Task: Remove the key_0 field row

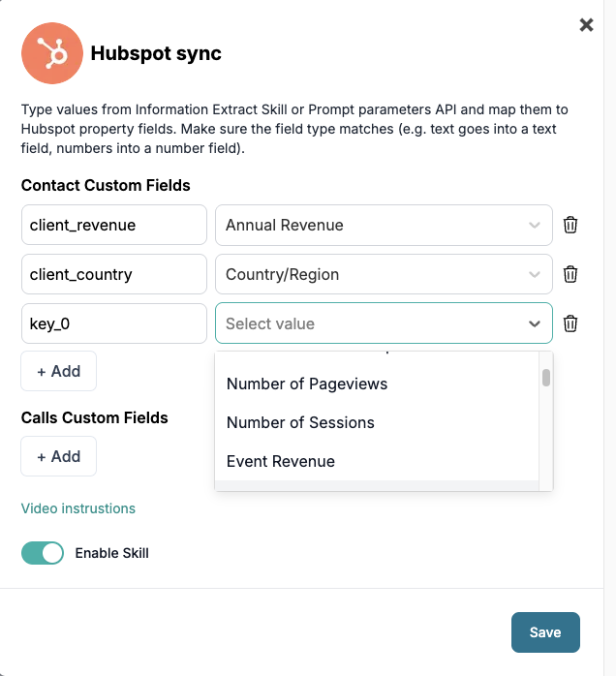Action: (570, 323)
